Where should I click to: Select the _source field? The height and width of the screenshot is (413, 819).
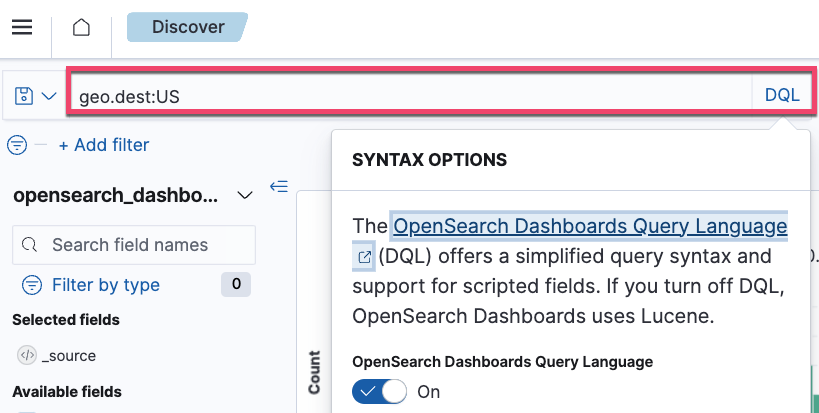68,356
